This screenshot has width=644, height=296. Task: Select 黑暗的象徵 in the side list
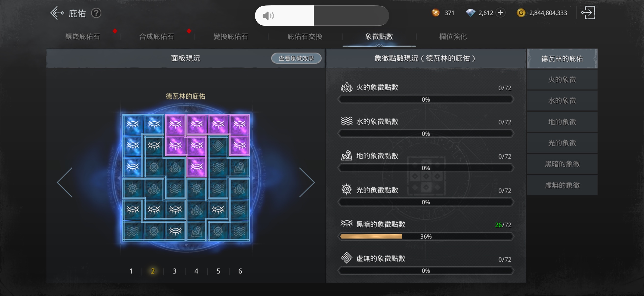pos(562,164)
